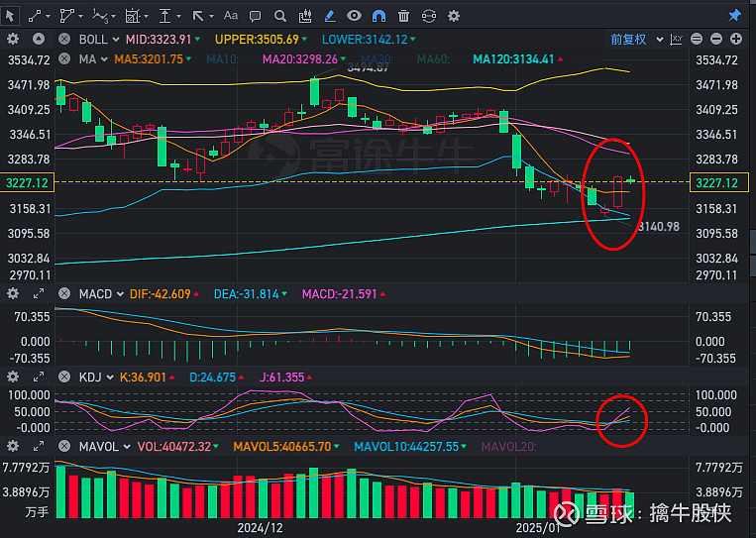
Task: Click the magnet snap tool icon
Action: click(378, 15)
